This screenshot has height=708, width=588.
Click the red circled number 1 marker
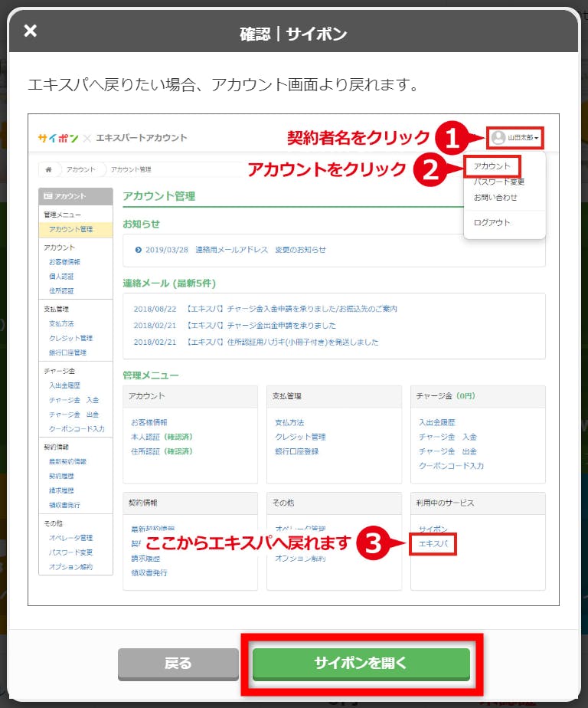tap(452, 138)
